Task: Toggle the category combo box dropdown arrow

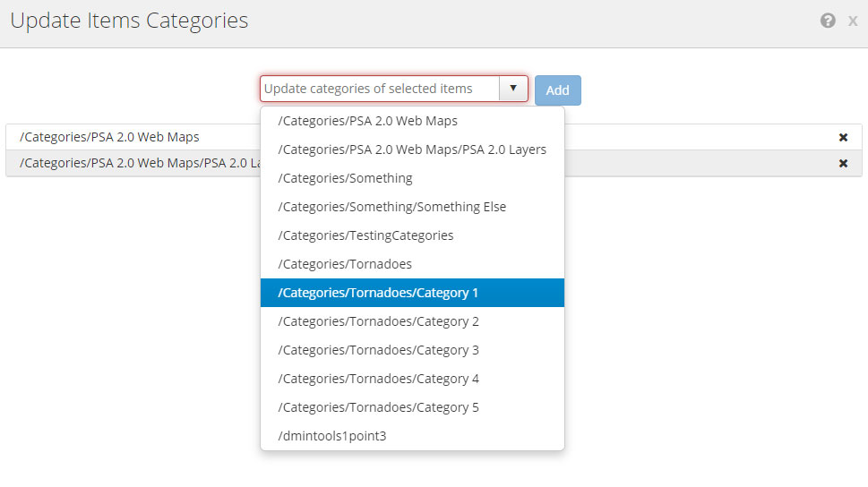Action: [x=513, y=89]
